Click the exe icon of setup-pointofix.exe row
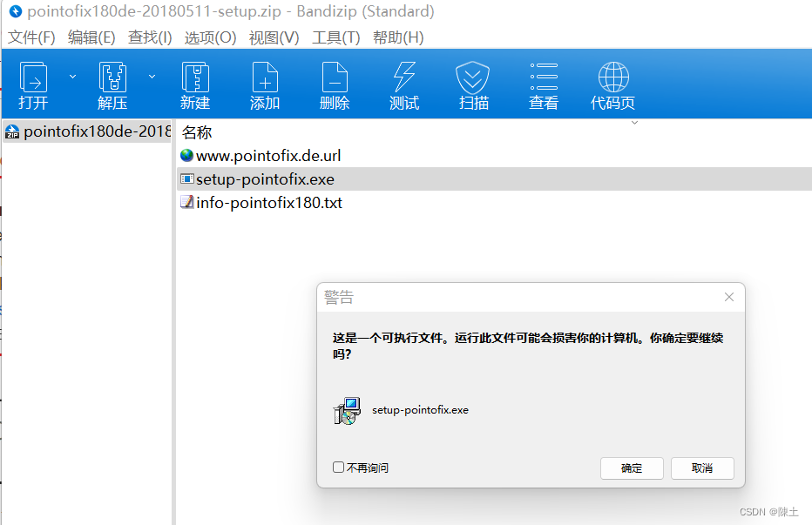Image resolution: width=812 pixels, height=525 pixels. 186,179
